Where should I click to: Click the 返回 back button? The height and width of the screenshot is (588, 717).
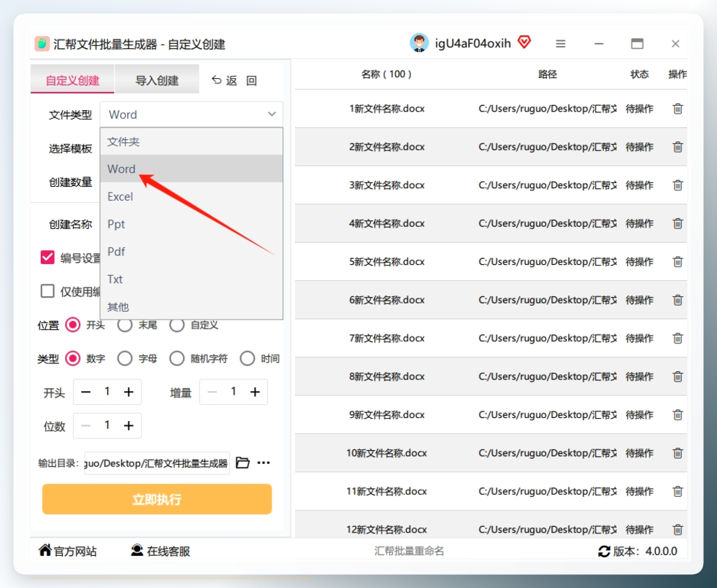click(x=234, y=81)
